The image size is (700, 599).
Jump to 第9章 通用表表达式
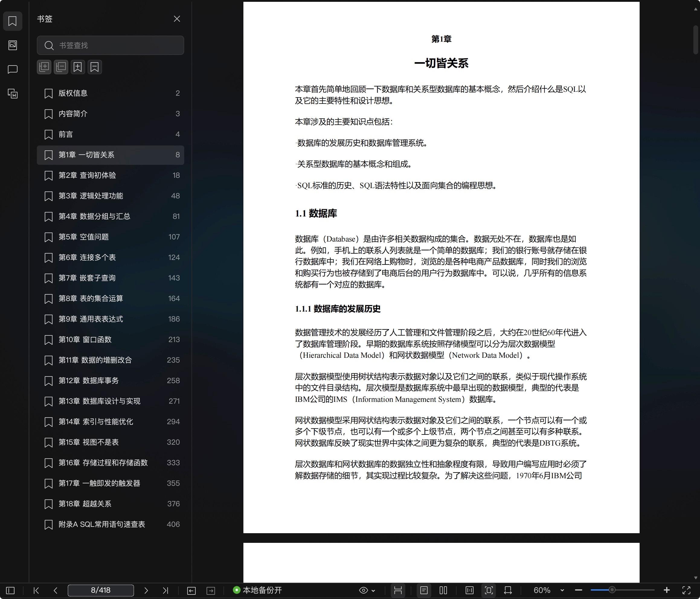pos(111,319)
